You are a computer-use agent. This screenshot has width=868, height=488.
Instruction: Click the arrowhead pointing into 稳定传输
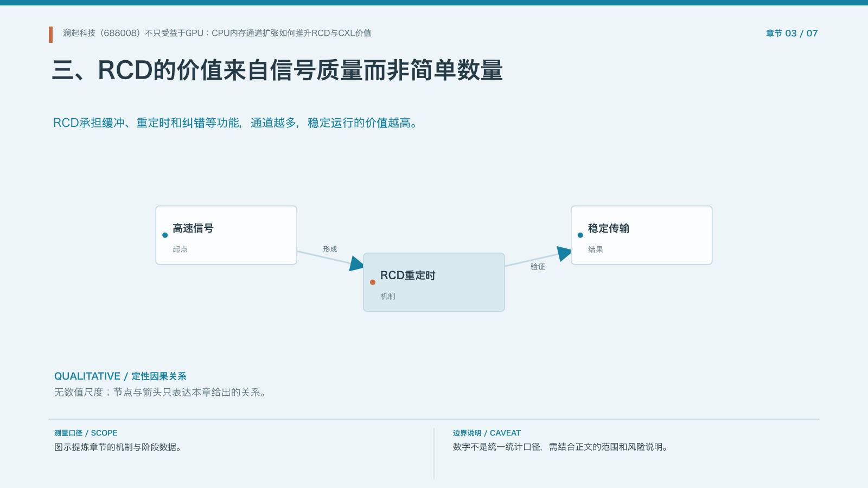[564, 254]
